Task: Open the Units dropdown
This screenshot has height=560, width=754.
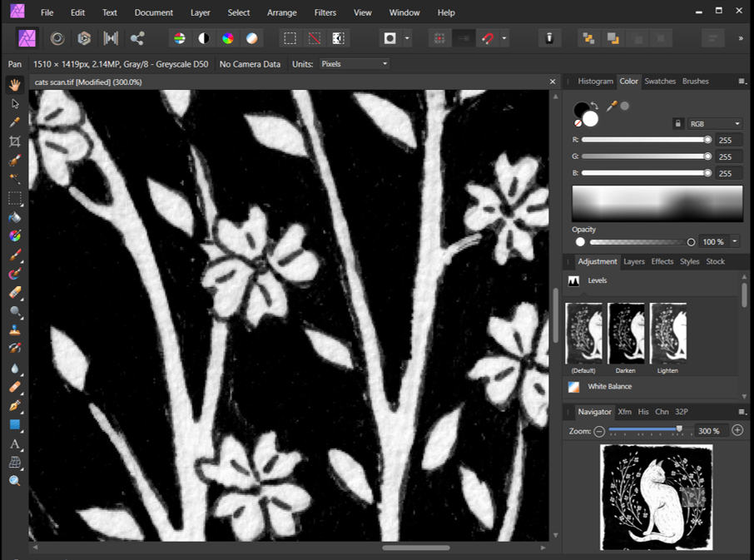Action: point(355,64)
